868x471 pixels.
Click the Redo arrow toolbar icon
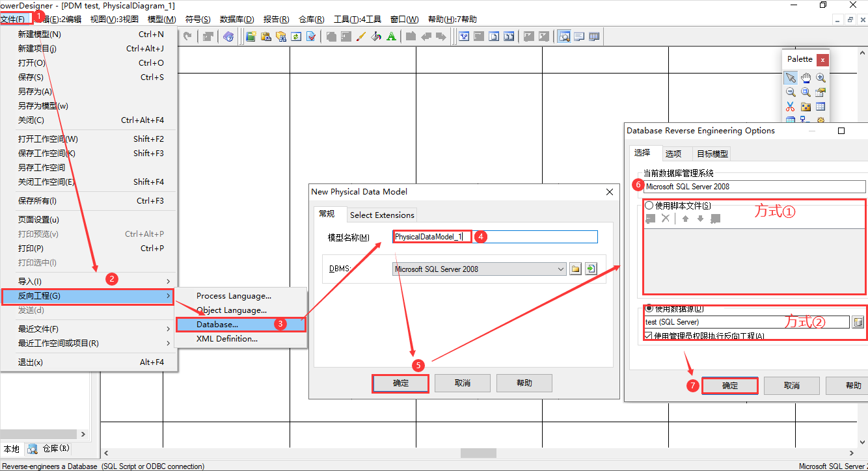click(x=187, y=36)
